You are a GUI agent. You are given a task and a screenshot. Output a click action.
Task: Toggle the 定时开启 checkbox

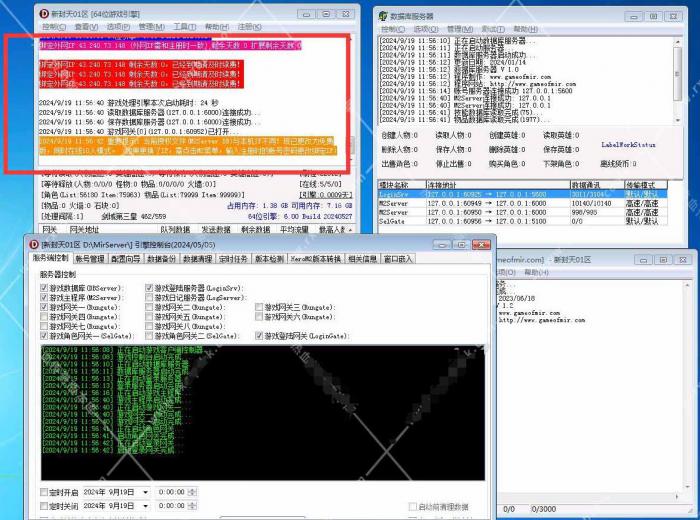[x=44, y=493]
